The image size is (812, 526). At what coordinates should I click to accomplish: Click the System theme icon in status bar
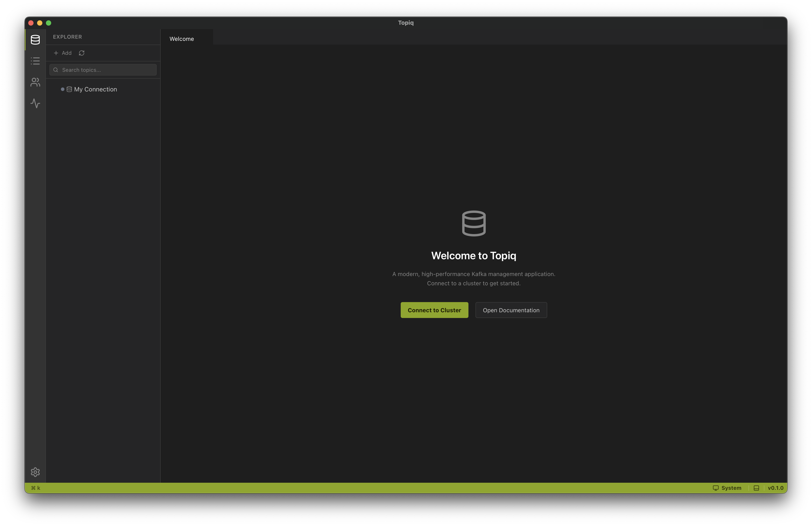pyautogui.click(x=715, y=488)
